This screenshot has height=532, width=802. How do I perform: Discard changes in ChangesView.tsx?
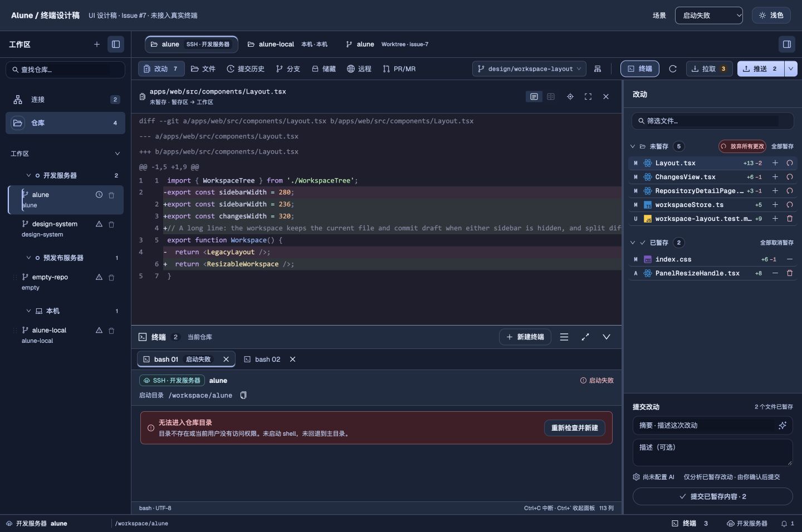coord(789,177)
